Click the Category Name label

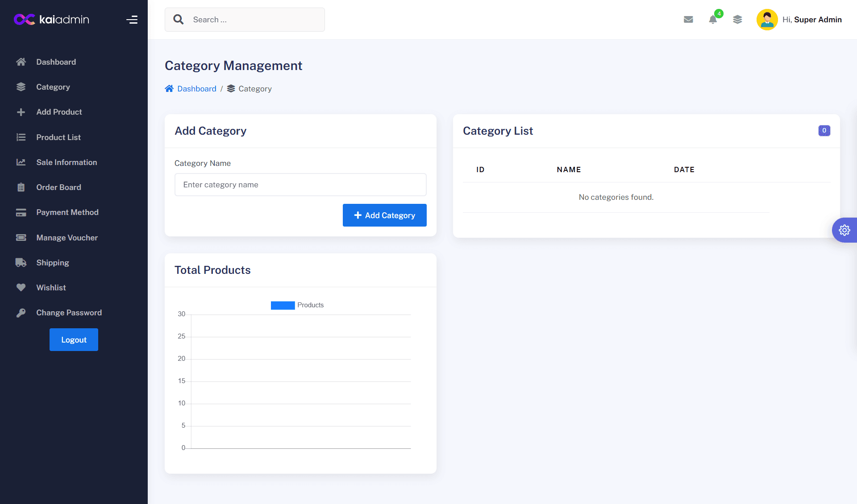click(203, 163)
